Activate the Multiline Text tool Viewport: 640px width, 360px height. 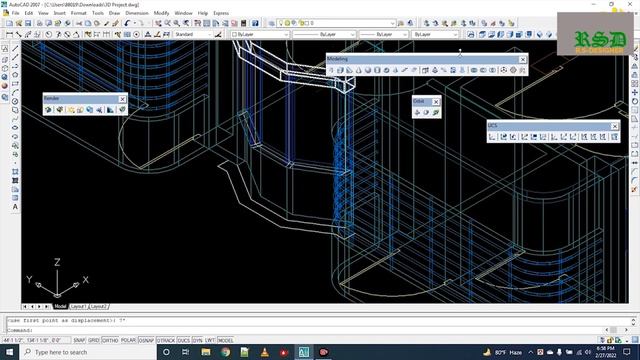pos(15,207)
